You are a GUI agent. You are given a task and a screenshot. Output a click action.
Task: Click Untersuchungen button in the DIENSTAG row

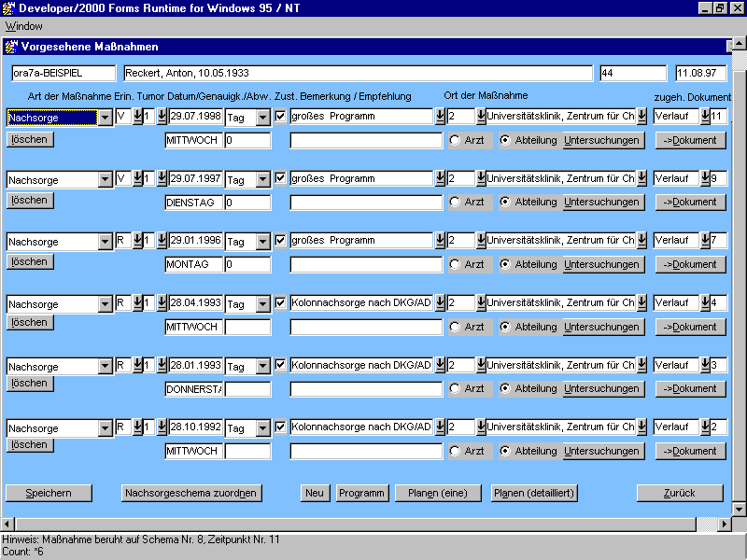coord(602,203)
